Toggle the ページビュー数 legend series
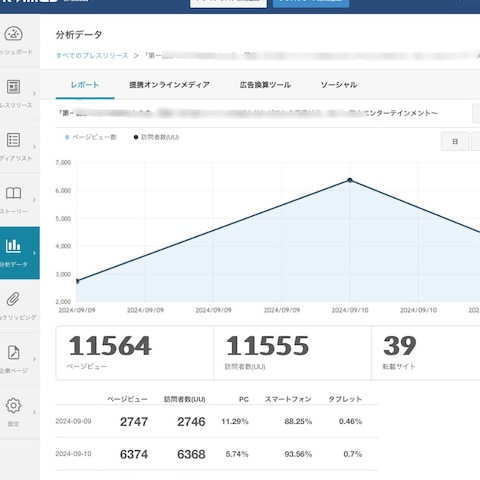 tap(91, 137)
